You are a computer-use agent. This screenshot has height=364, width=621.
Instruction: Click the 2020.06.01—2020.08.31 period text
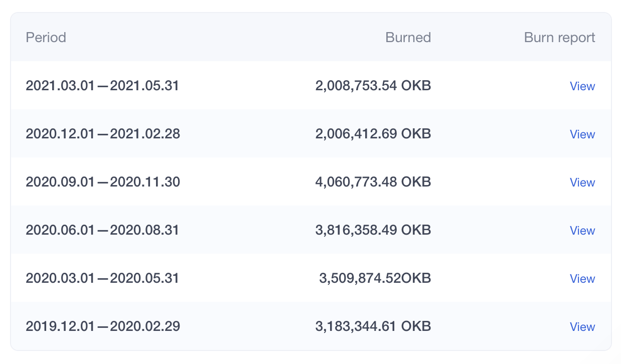tap(102, 230)
